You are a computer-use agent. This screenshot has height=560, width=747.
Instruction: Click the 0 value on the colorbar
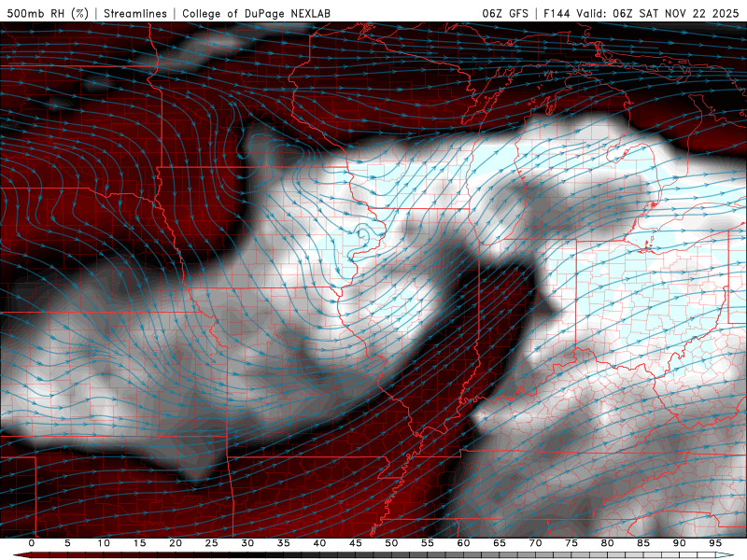coord(32,543)
